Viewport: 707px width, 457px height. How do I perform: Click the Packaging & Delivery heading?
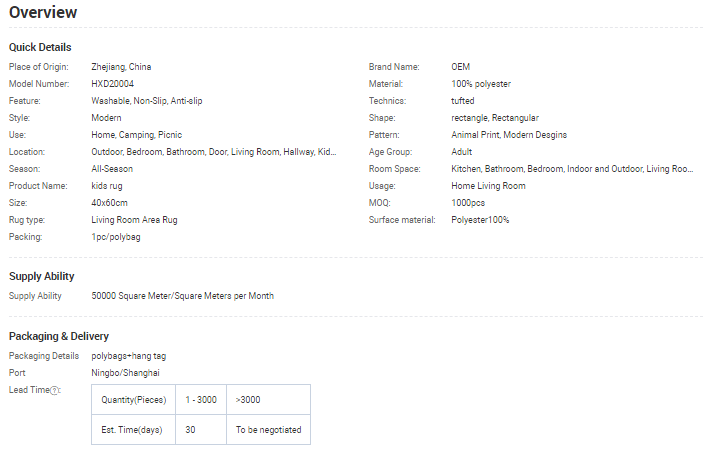click(x=59, y=336)
